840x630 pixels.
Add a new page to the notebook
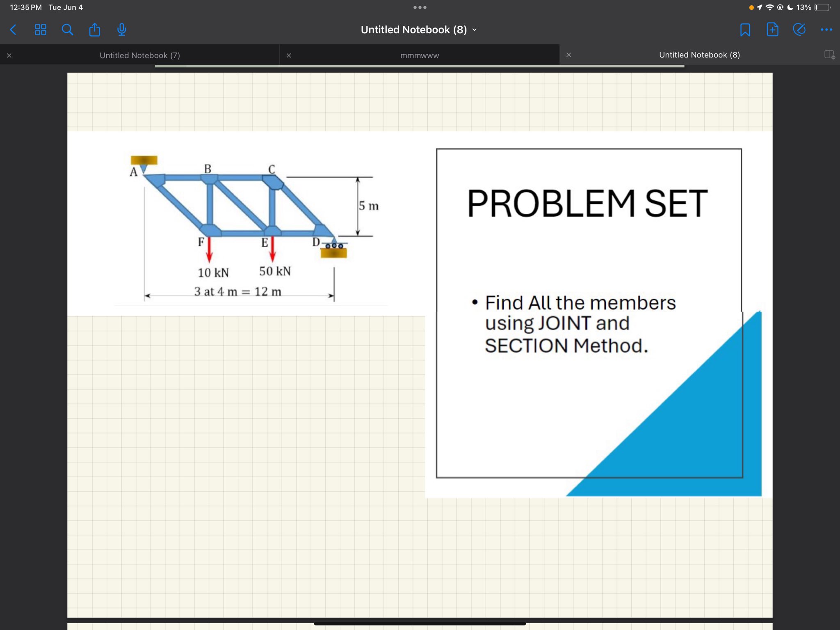tap(773, 29)
